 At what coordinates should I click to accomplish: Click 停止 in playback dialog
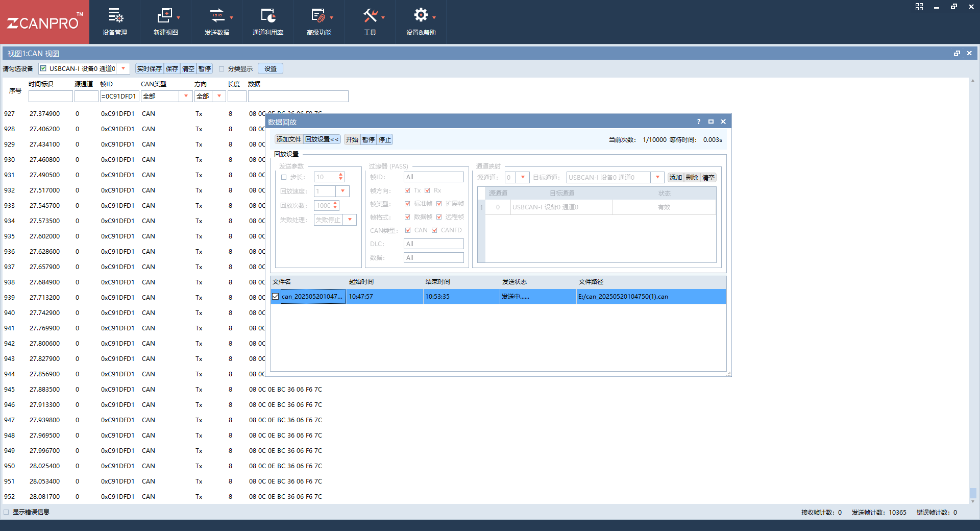pos(385,139)
